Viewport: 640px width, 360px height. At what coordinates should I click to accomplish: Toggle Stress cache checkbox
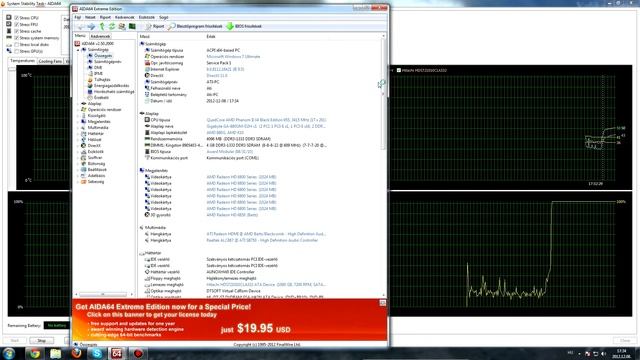(17, 31)
